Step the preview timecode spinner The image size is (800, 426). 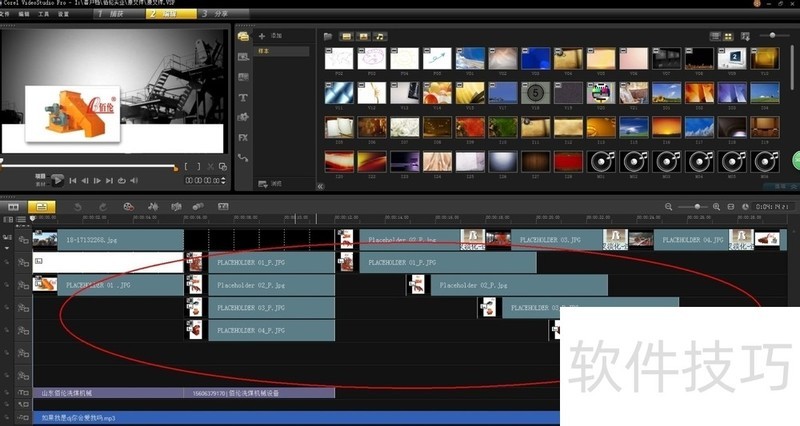[x=223, y=180]
